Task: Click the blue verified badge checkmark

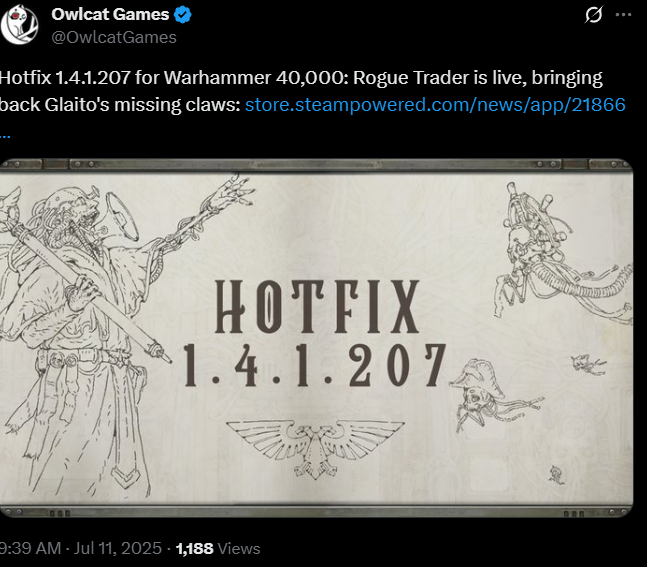Action: click(182, 15)
